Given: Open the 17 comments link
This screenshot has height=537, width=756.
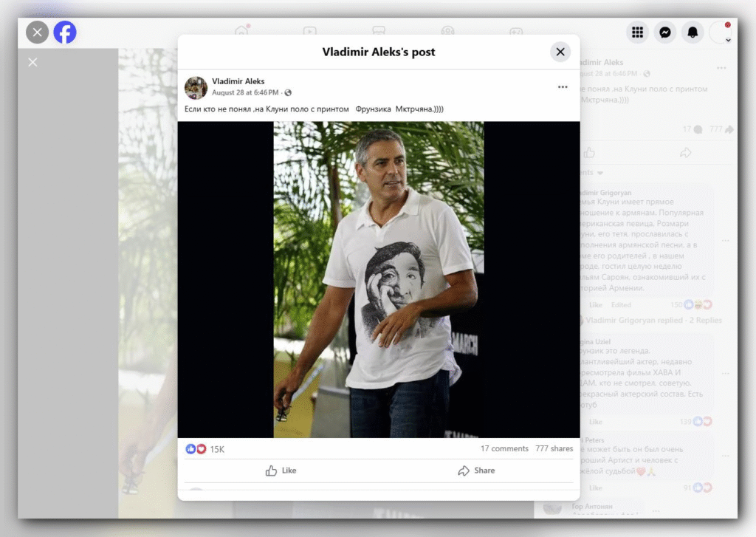Looking at the screenshot, I should (x=504, y=448).
